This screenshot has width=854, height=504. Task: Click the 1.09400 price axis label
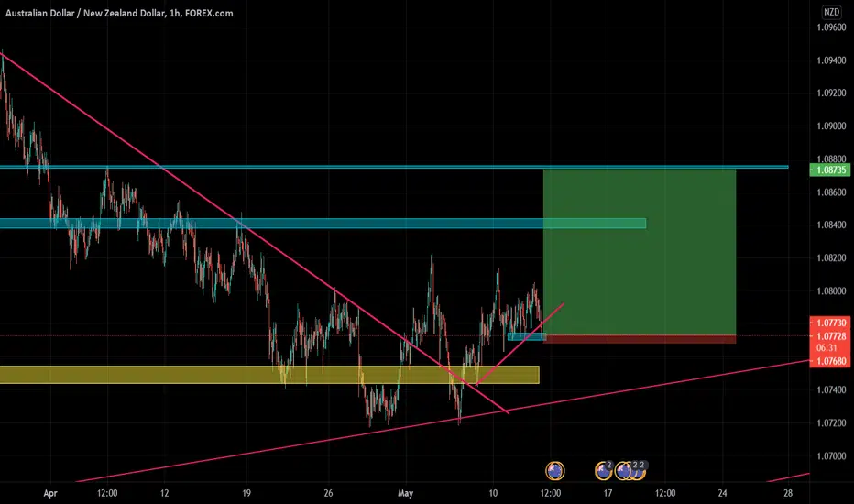point(831,60)
